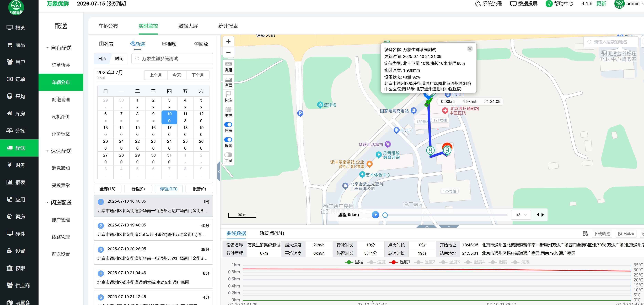Play the track animation
Screen dimensions: 644x305
[x=375, y=215]
